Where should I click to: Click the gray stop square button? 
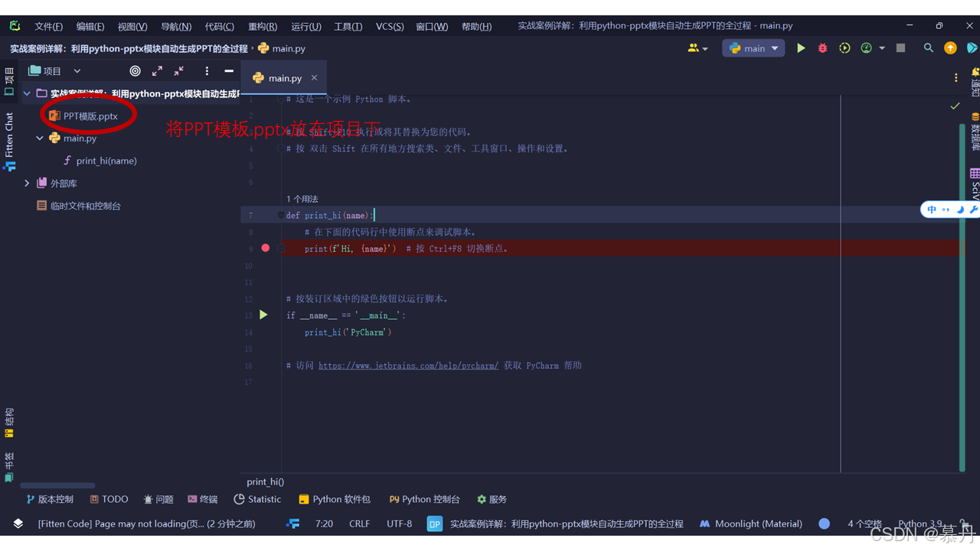900,48
